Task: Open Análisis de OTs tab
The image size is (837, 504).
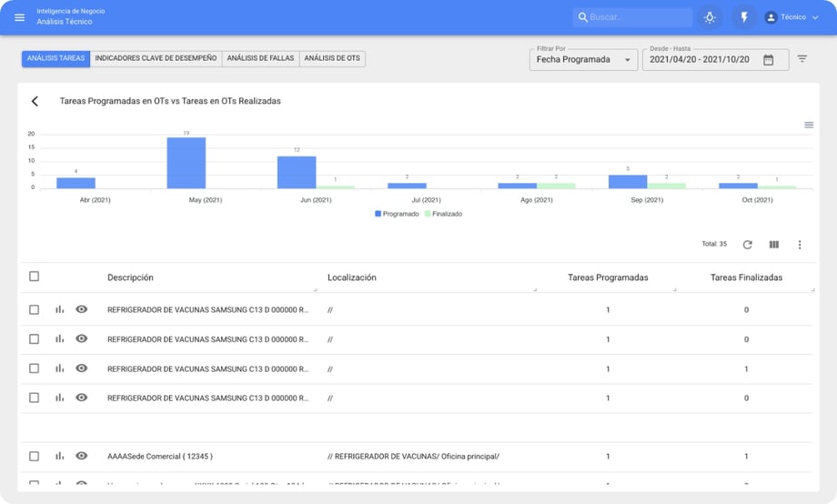Action: (x=332, y=58)
